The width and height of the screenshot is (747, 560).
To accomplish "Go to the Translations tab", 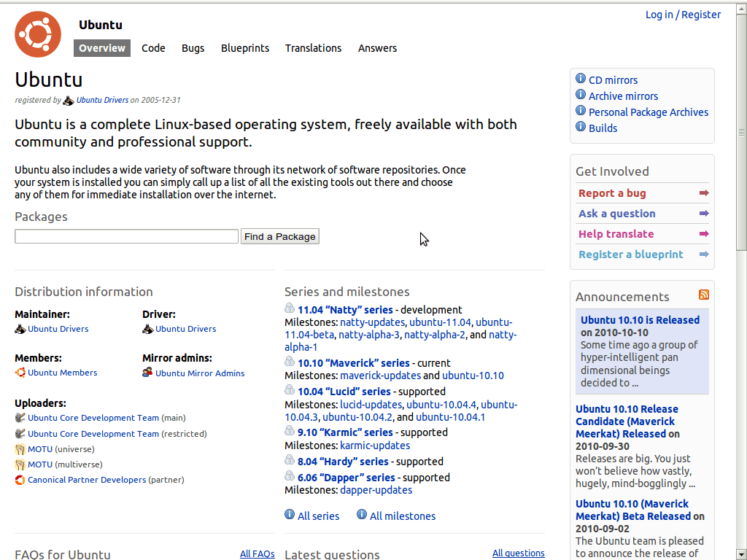I will [313, 48].
